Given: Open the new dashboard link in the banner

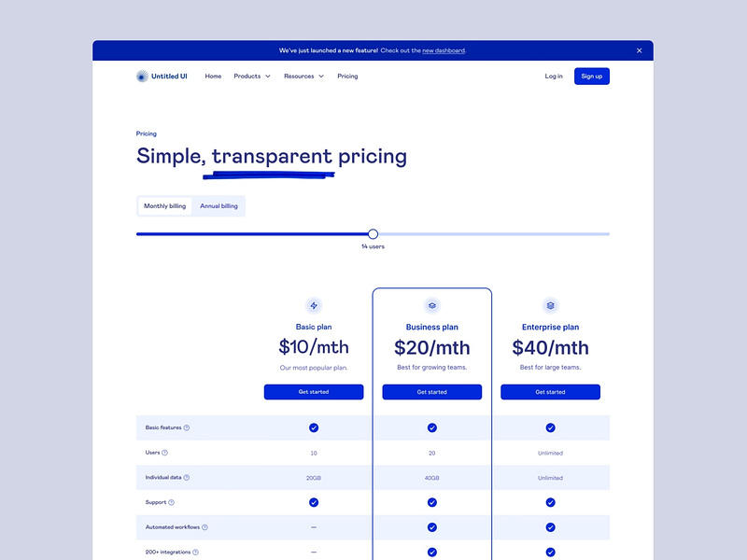Looking at the screenshot, I should click(x=444, y=50).
